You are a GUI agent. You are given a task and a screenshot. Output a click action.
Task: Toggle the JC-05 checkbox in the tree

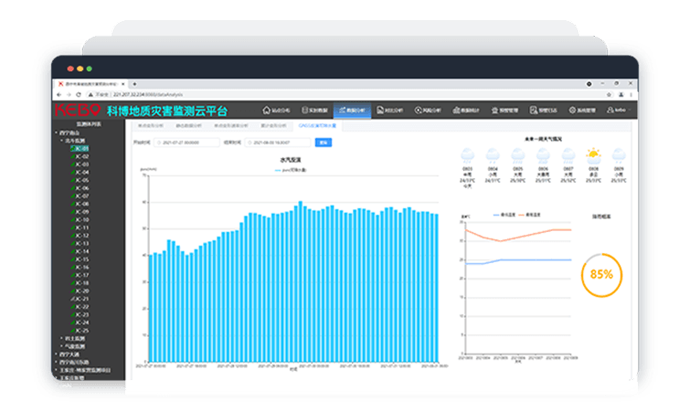point(75,180)
